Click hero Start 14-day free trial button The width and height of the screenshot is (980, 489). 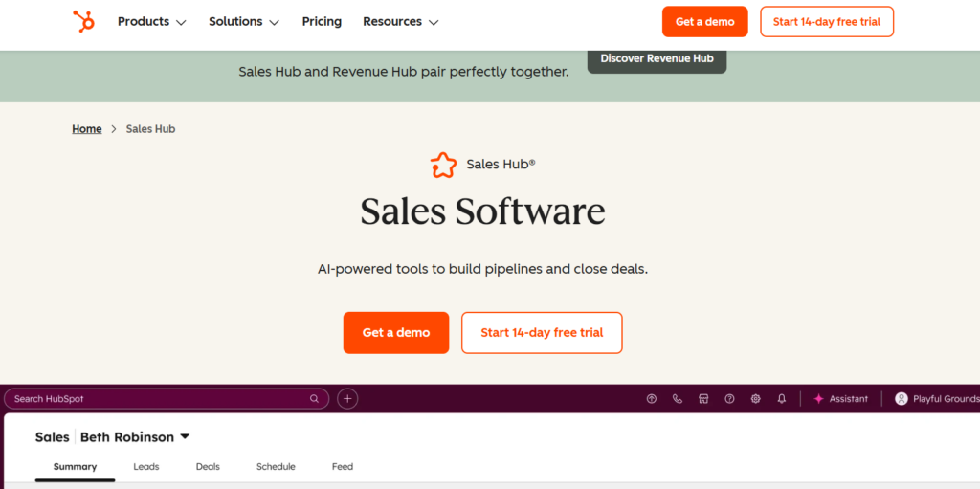(x=542, y=333)
